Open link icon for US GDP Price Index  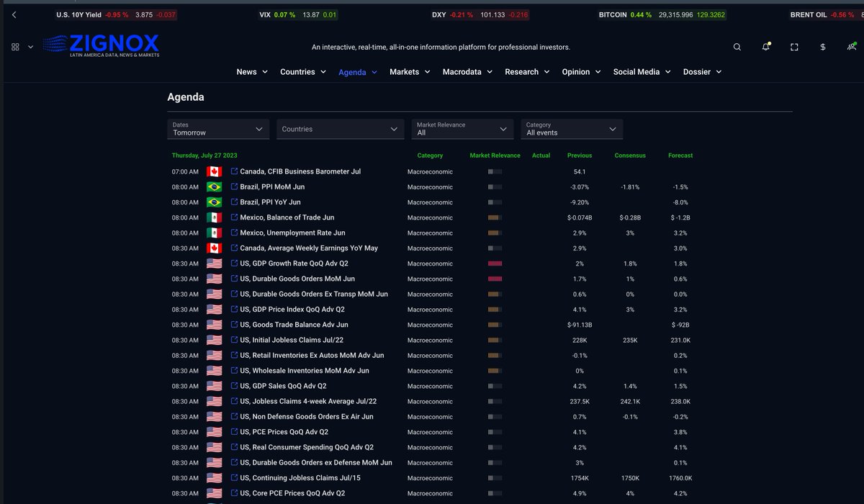[234, 310]
